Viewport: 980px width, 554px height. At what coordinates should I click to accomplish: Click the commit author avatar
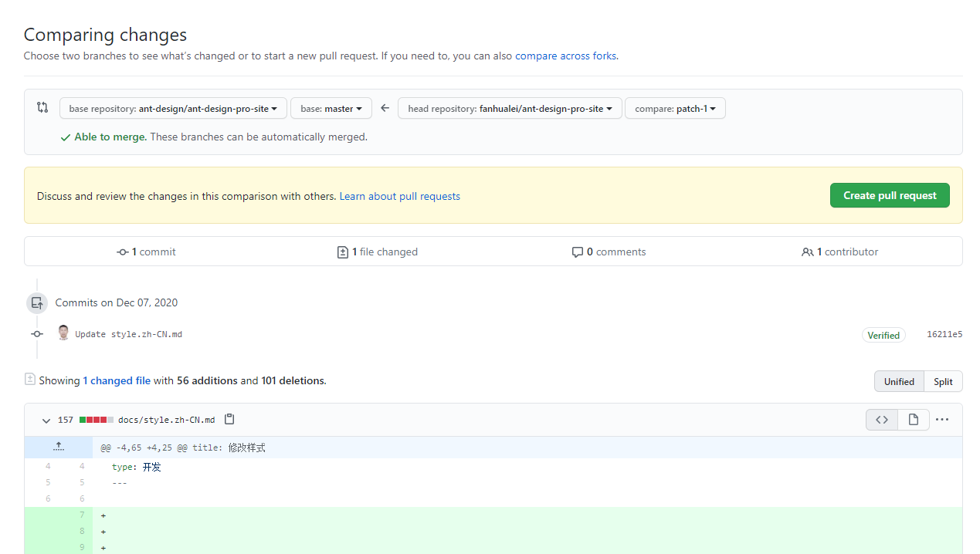tap(63, 333)
